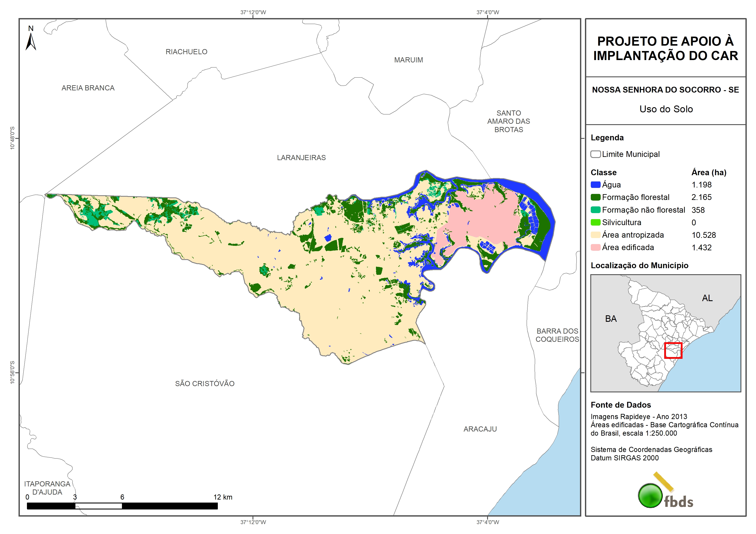Click the SÃO CRISTÓVÃO municipality label
The height and width of the screenshot is (534, 756).
point(204,384)
